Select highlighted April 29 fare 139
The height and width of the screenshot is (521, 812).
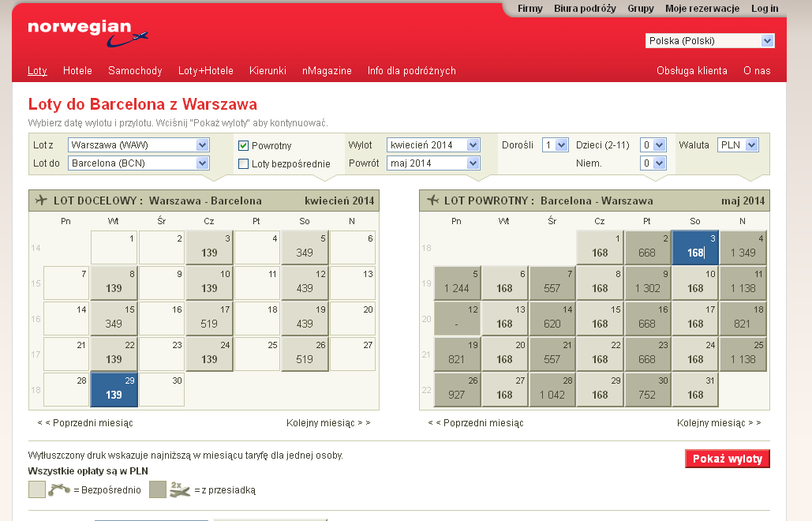click(x=114, y=389)
